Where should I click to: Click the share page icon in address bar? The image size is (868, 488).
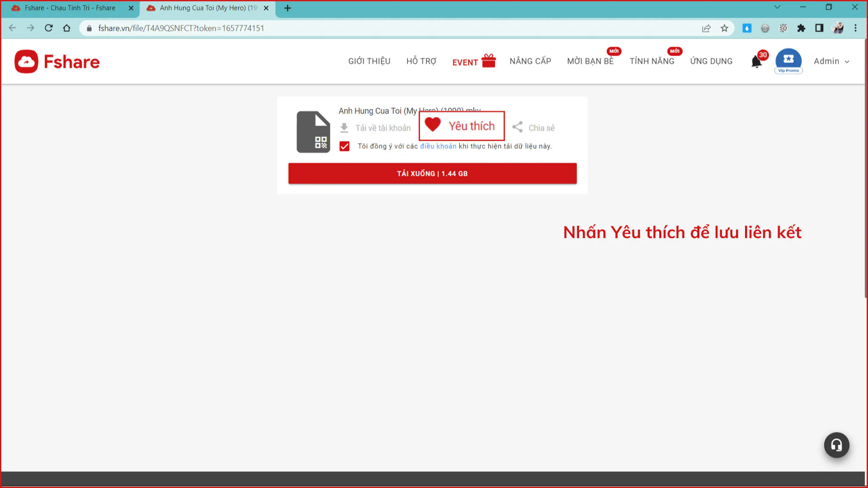[x=706, y=28]
